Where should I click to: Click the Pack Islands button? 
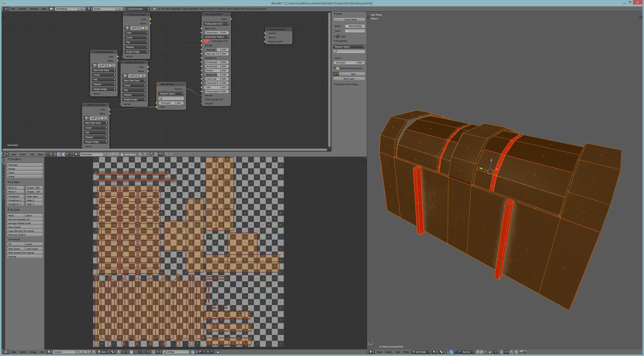coord(24,227)
